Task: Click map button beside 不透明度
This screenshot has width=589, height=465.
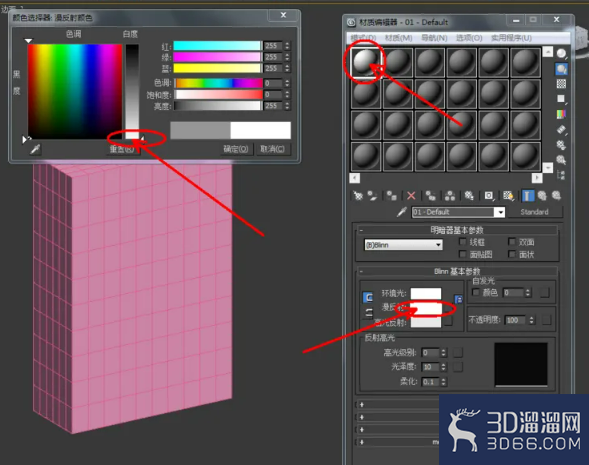Action: pos(547,320)
